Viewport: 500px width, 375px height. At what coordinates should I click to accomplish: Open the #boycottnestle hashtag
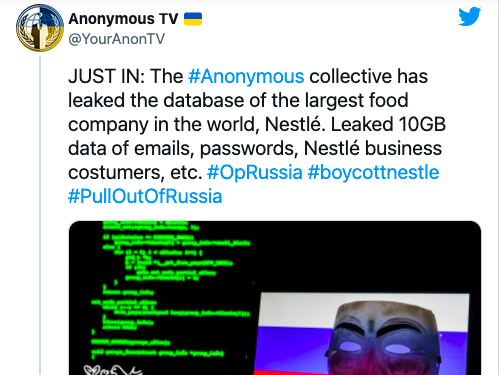tap(373, 172)
